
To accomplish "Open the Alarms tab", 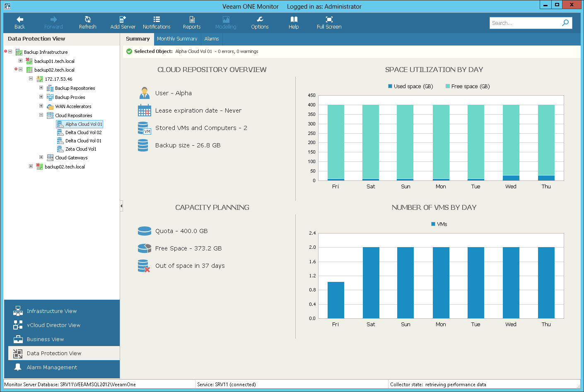I will tap(212, 39).
